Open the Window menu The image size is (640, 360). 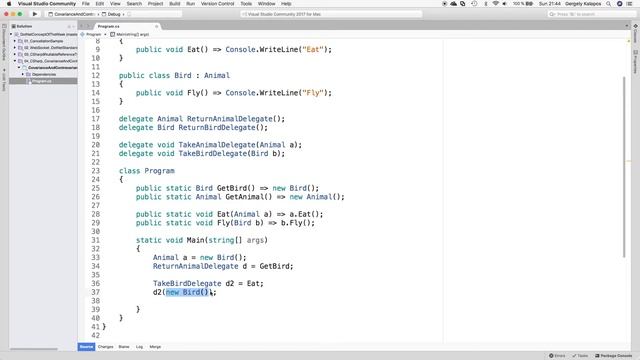click(267, 4)
